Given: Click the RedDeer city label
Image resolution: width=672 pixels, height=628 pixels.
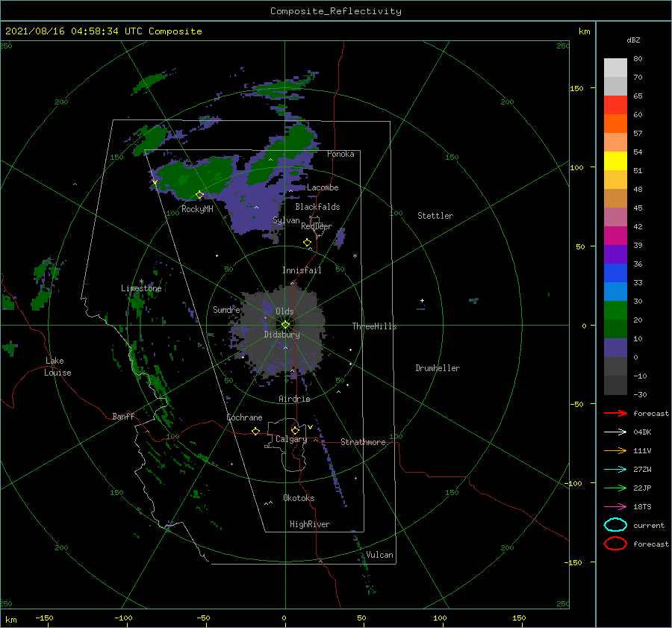Looking at the screenshot, I should click(317, 226).
